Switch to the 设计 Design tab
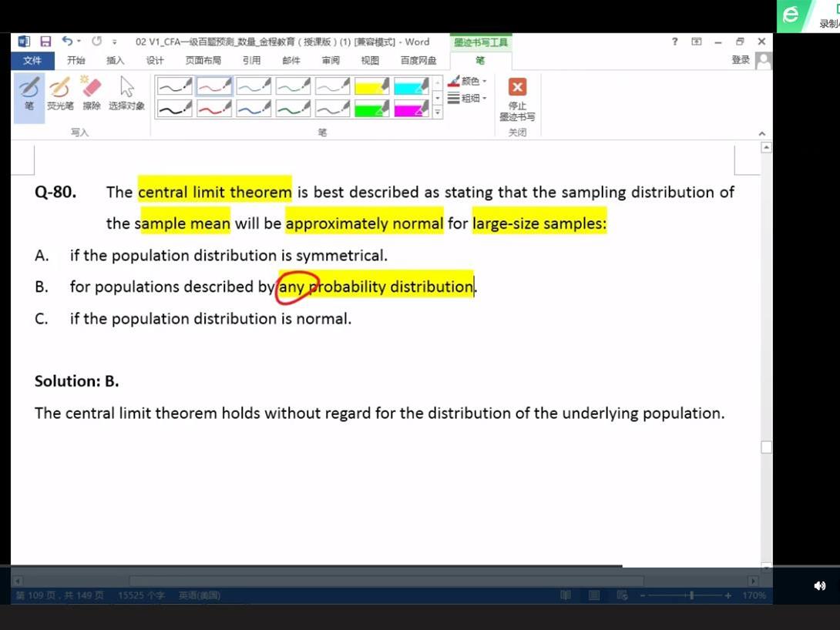This screenshot has height=630, width=840. (155, 61)
